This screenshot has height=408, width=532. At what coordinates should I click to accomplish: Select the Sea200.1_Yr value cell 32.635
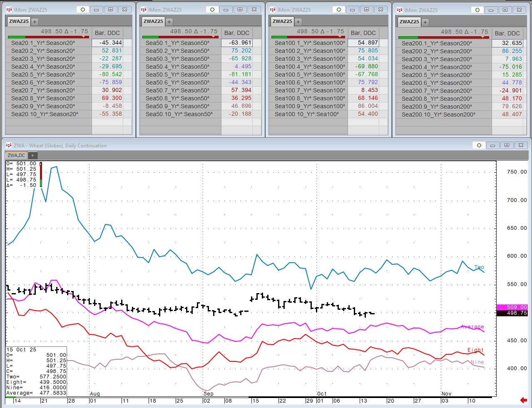[507, 43]
